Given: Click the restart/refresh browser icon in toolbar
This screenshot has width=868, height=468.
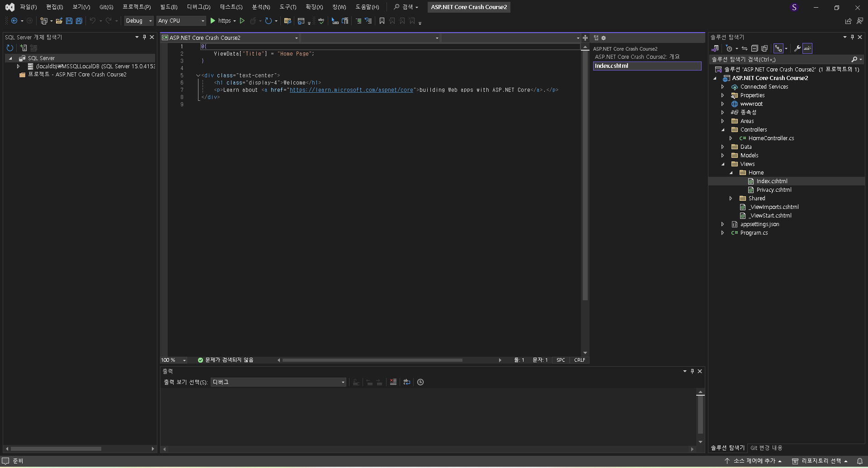Looking at the screenshot, I should click(x=269, y=21).
